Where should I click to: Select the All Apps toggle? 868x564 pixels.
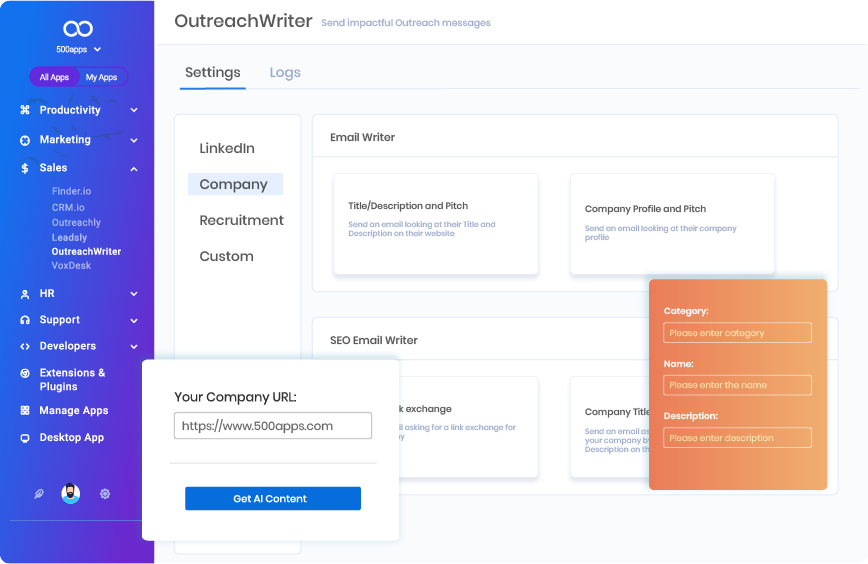(54, 77)
